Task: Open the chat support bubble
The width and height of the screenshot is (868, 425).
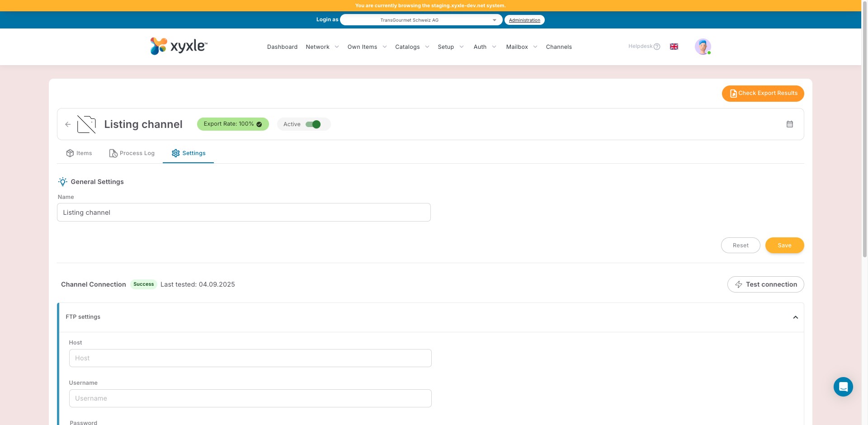Action: [843, 387]
